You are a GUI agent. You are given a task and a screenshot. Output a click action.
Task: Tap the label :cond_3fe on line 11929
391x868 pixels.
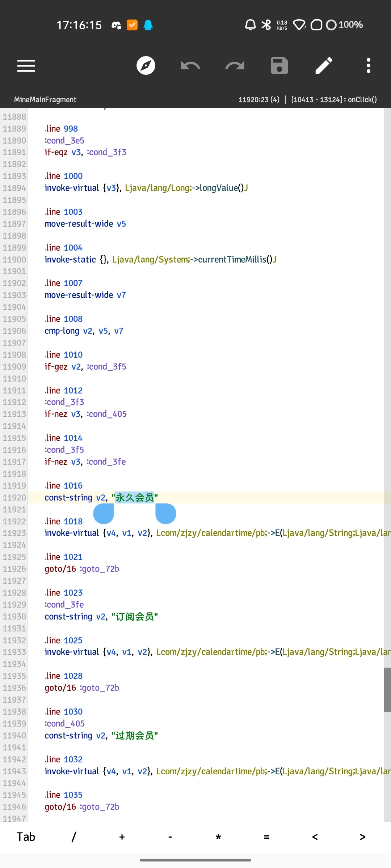[x=64, y=605]
